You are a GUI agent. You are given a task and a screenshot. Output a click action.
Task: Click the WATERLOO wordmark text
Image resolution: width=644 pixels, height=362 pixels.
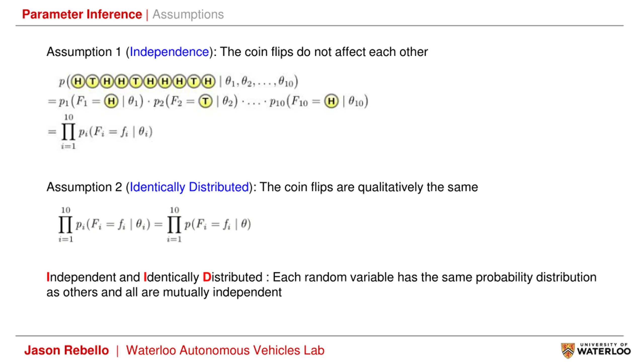(x=604, y=351)
